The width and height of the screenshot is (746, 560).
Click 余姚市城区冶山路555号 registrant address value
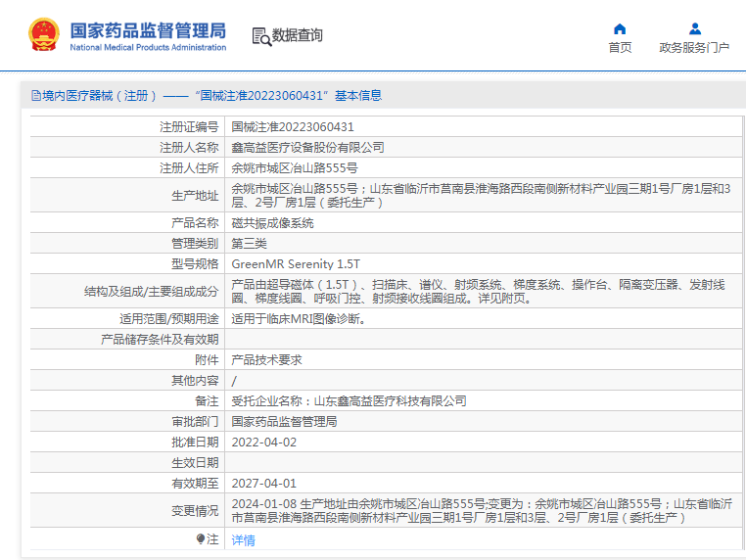295,168
